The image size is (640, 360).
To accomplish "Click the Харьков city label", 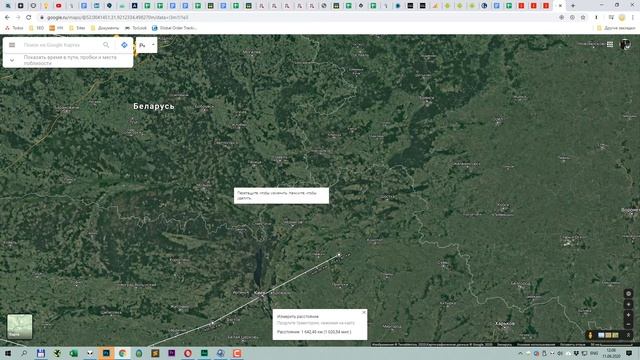I will point(504,324).
